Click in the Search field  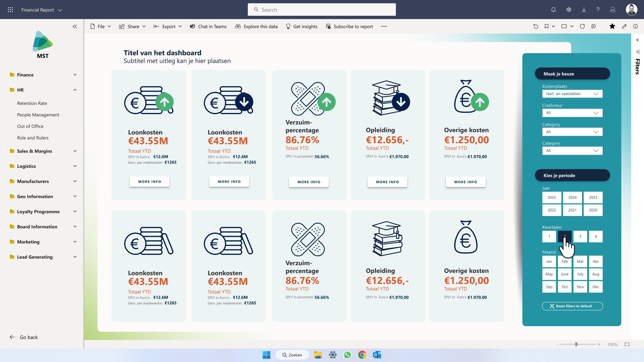point(322,10)
